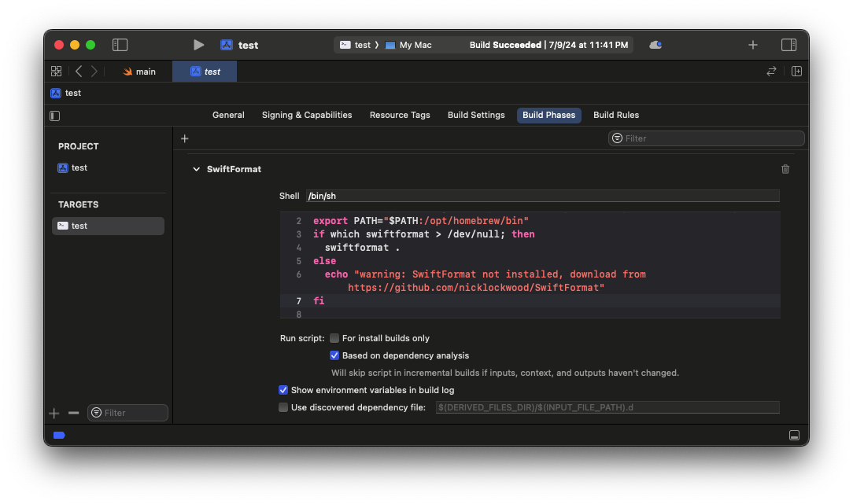Click the dependency file path field

[607, 407]
